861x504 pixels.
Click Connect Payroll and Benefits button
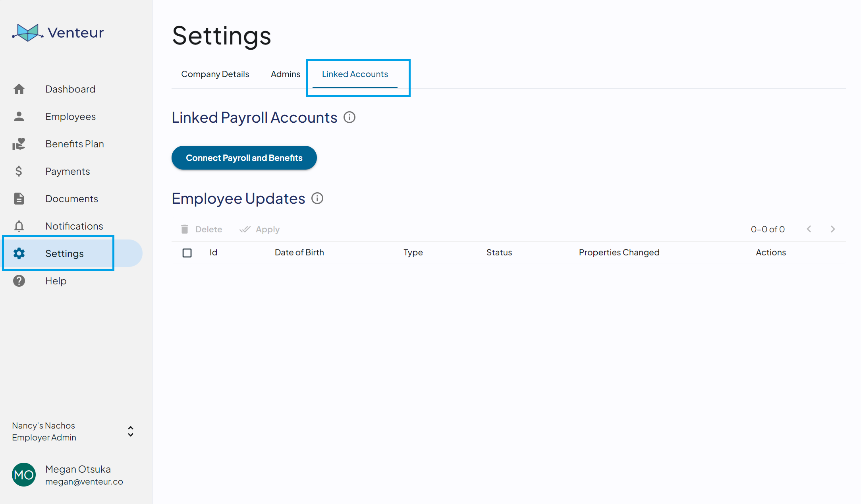click(x=244, y=158)
